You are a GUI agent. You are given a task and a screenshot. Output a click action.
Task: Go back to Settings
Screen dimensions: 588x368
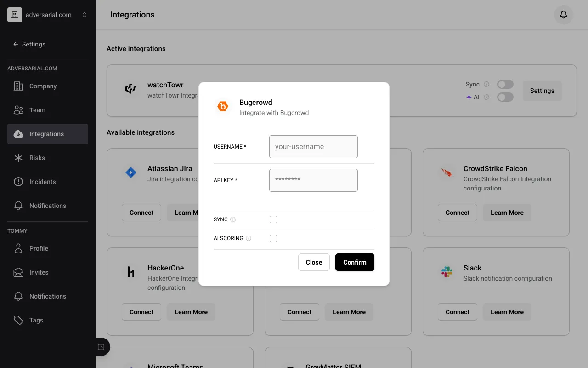(x=29, y=44)
